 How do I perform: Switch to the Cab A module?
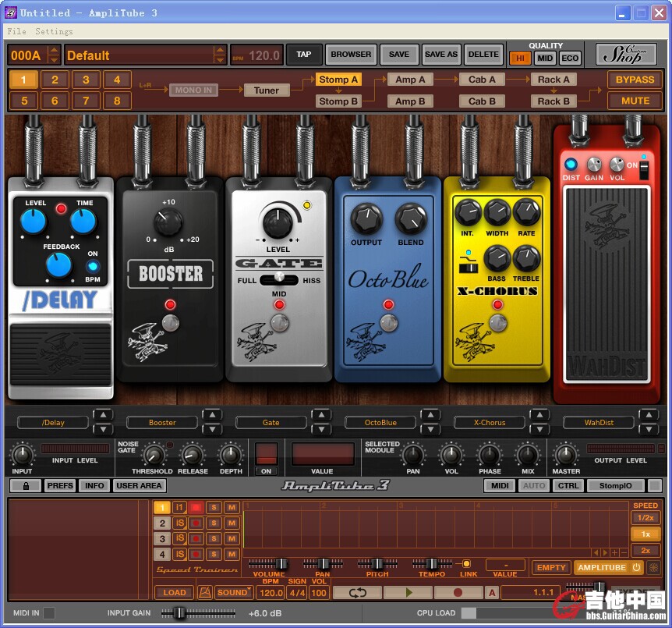pyautogui.click(x=482, y=80)
